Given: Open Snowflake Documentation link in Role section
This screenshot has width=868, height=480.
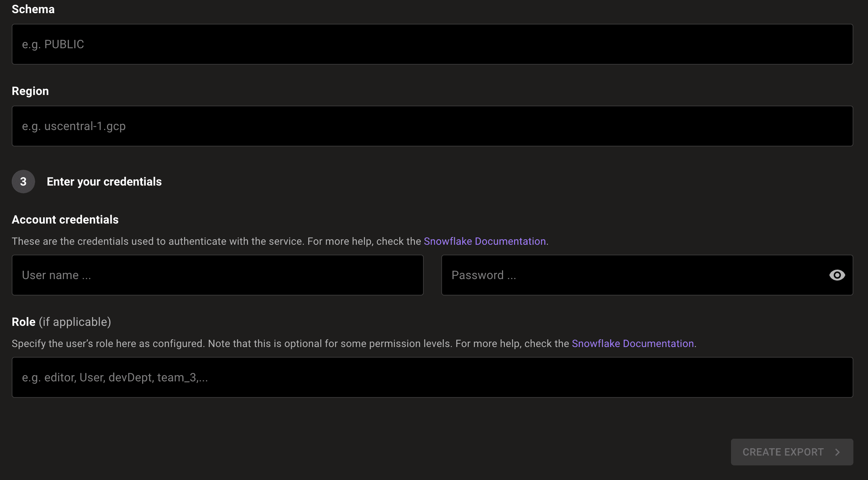Looking at the screenshot, I should (632, 344).
